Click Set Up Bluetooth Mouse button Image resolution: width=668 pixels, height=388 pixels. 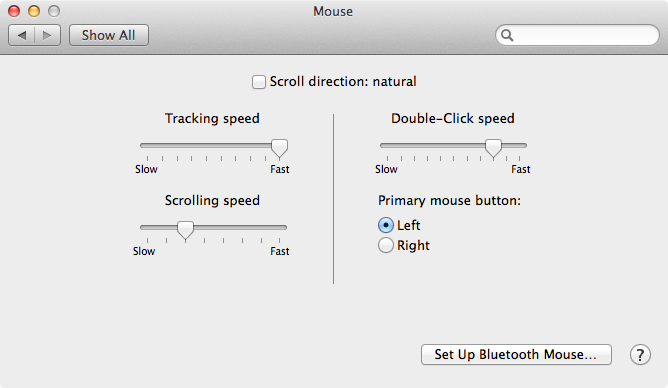[516, 354]
